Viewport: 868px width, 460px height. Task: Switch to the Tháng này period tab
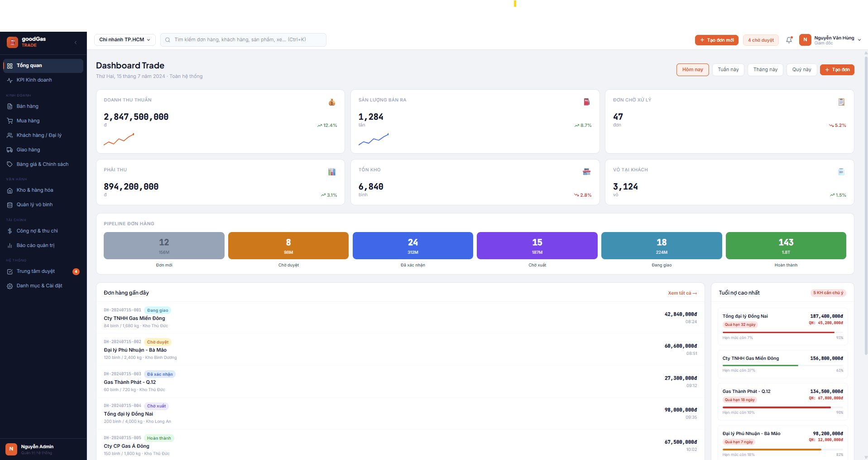pyautogui.click(x=765, y=70)
